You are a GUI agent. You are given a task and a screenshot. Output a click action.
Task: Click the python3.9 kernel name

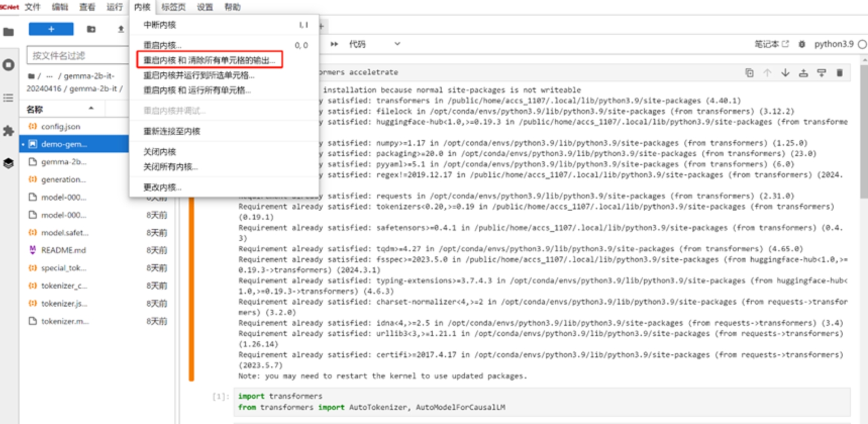(x=833, y=44)
